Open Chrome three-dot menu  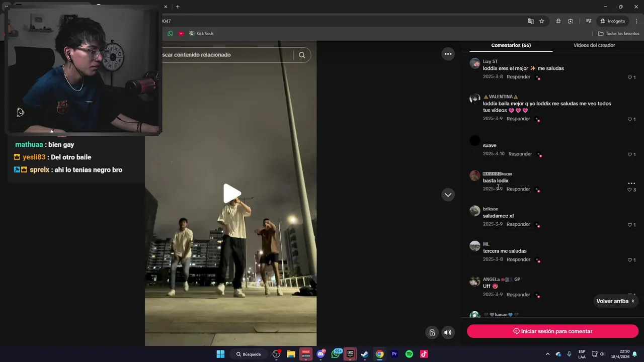click(637, 21)
